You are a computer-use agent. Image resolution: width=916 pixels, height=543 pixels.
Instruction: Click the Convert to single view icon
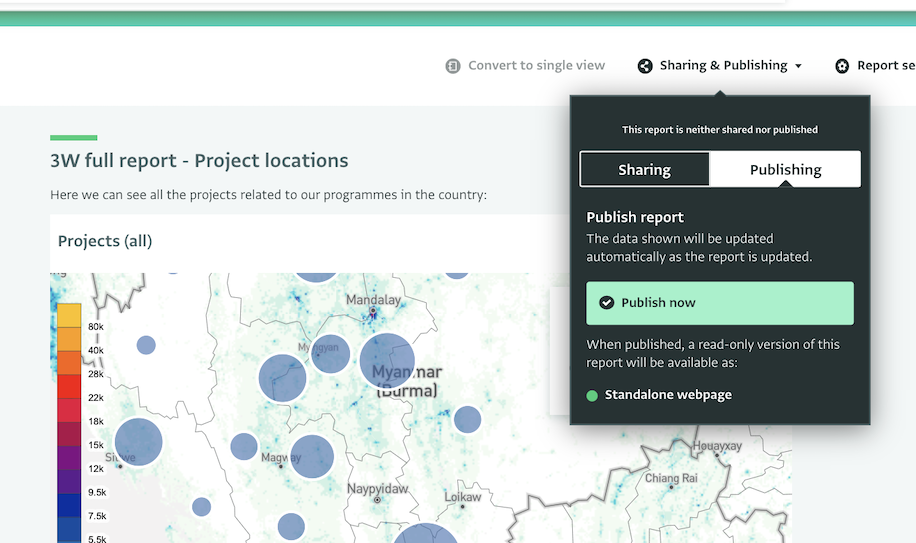pos(453,66)
